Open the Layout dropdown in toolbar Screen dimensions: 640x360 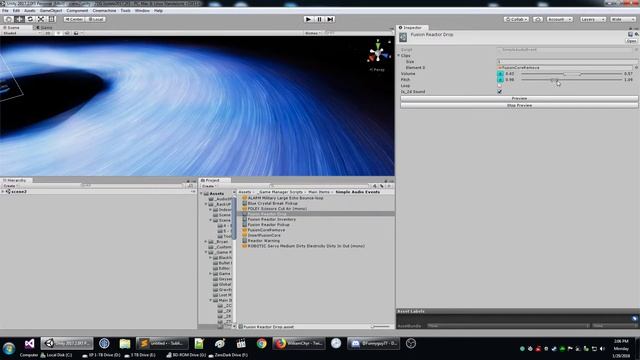click(622, 19)
